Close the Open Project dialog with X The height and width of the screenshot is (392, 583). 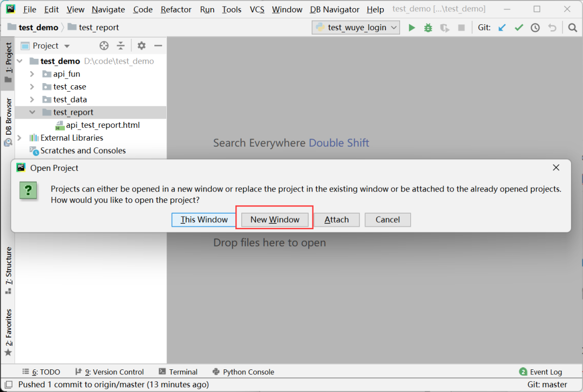556,168
